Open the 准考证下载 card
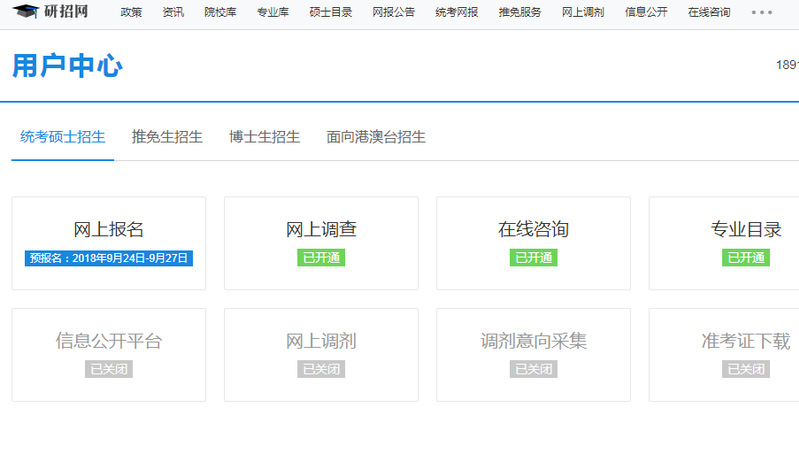Image resolution: width=799 pixels, height=454 pixels. tap(724, 355)
